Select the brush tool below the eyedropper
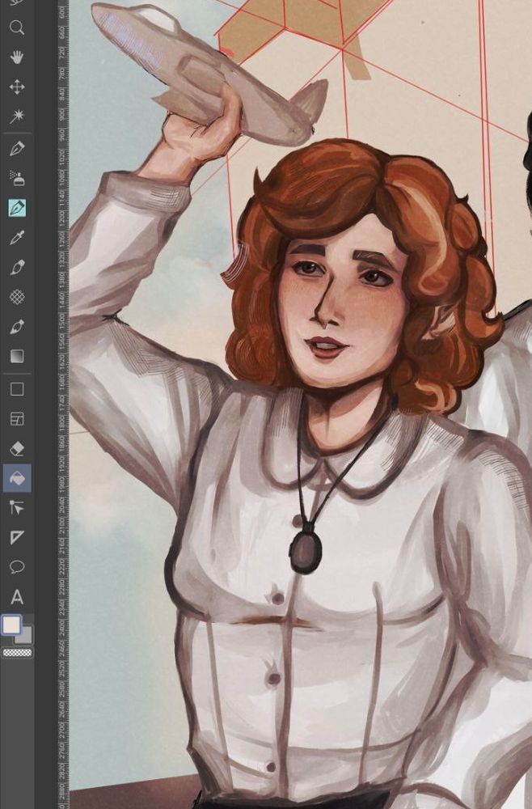This screenshot has height=809, width=532. [x=17, y=267]
